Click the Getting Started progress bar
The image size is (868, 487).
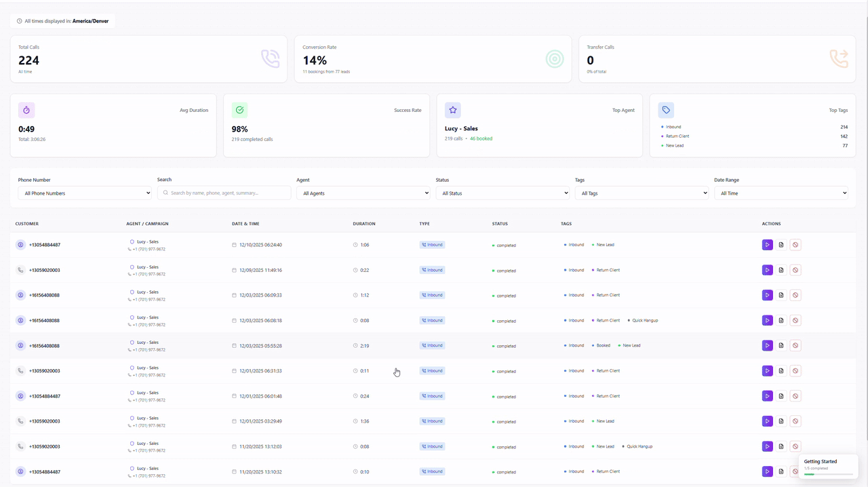[827, 474]
